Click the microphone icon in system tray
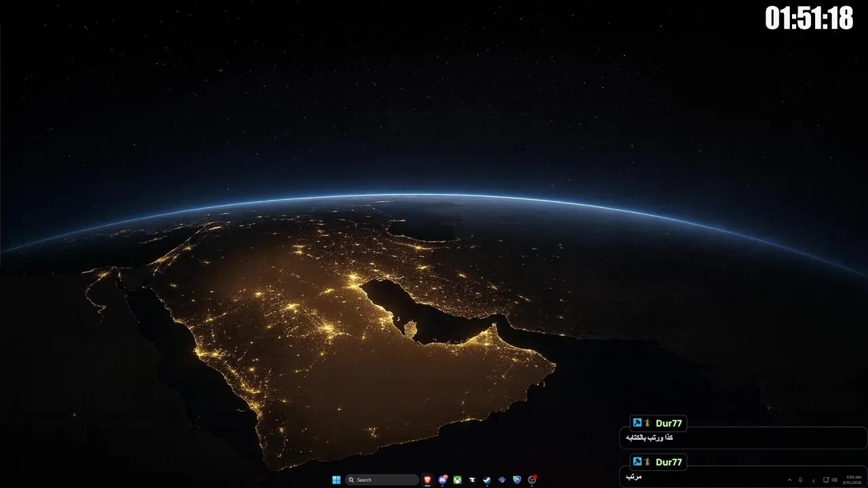Image resolution: width=868 pixels, height=488 pixels. tap(800, 480)
